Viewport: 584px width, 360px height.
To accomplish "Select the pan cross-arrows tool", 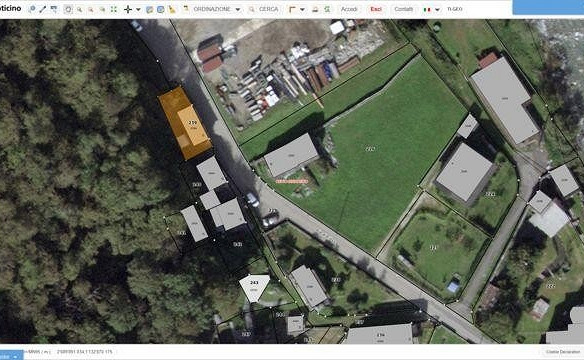I will tap(128, 9).
